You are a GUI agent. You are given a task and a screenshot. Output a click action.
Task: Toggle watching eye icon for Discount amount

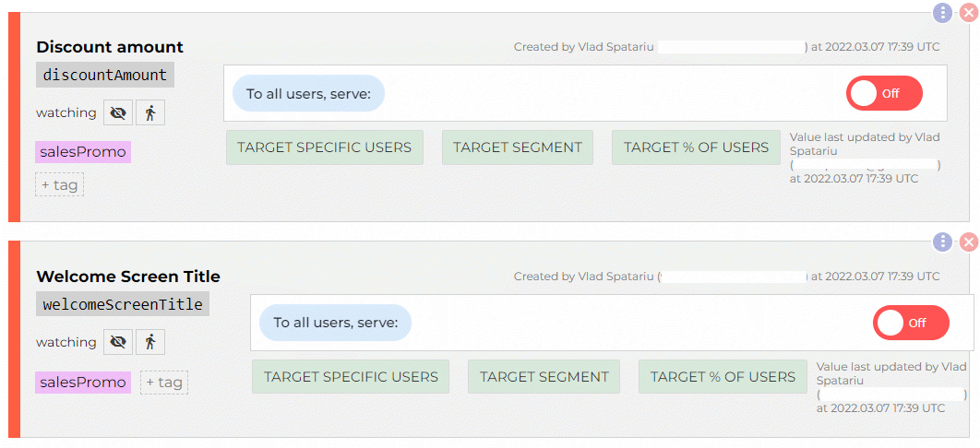(x=117, y=113)
